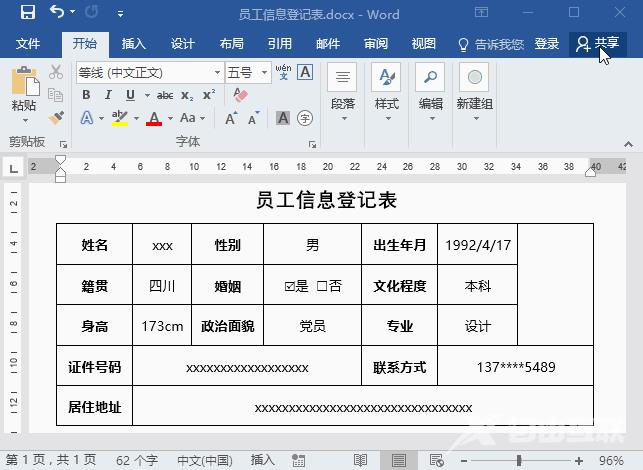Click the zoom slider in status bar

518,460
